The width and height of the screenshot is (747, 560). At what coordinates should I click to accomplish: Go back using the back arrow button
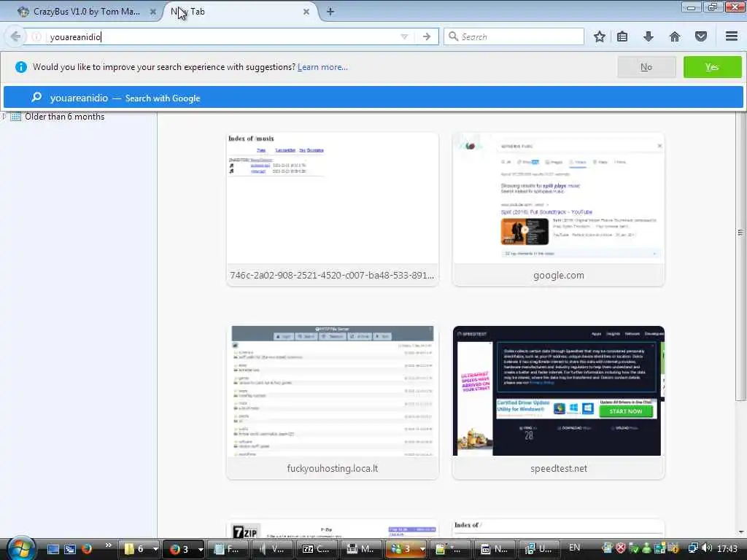15,36
